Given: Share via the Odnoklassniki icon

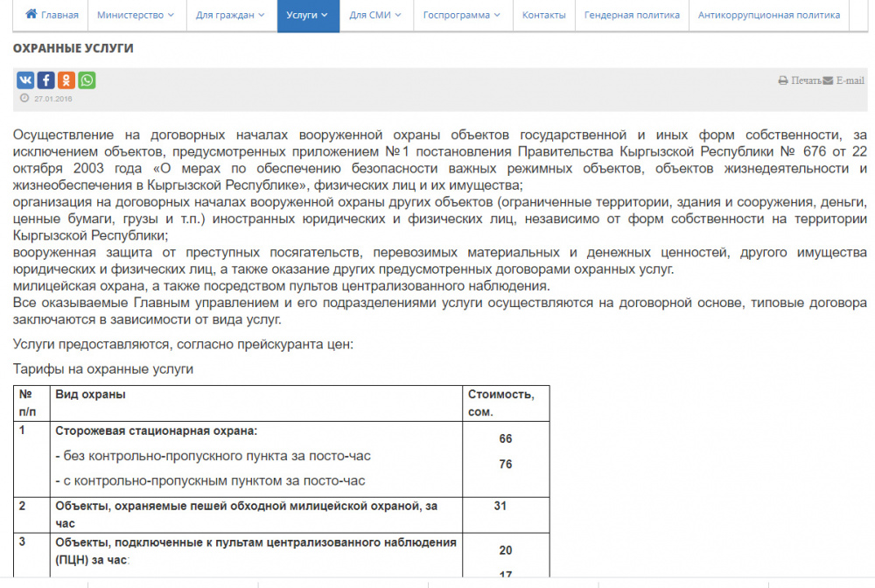Looking at the screenshot, I should pyautogui.click(x=66, y=80).
